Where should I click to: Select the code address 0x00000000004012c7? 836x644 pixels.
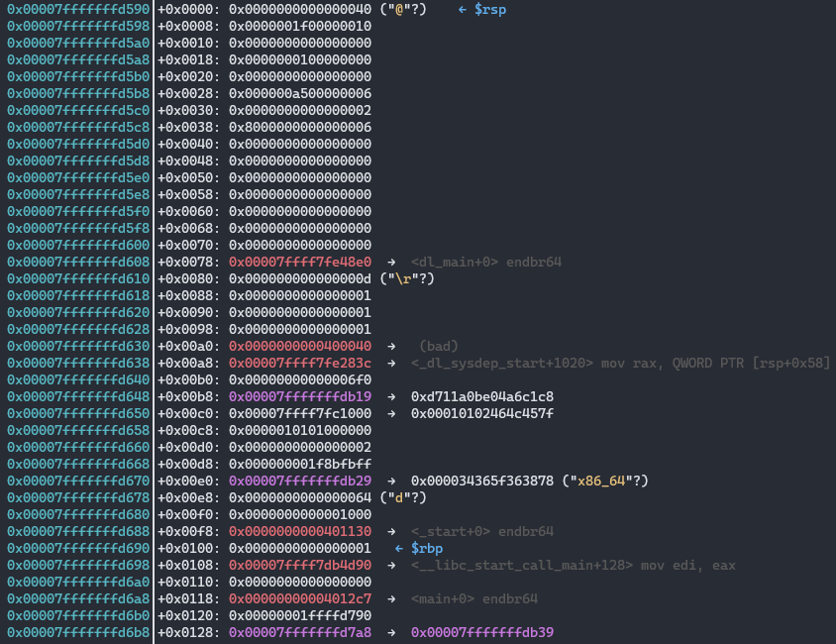pos(300,598)
